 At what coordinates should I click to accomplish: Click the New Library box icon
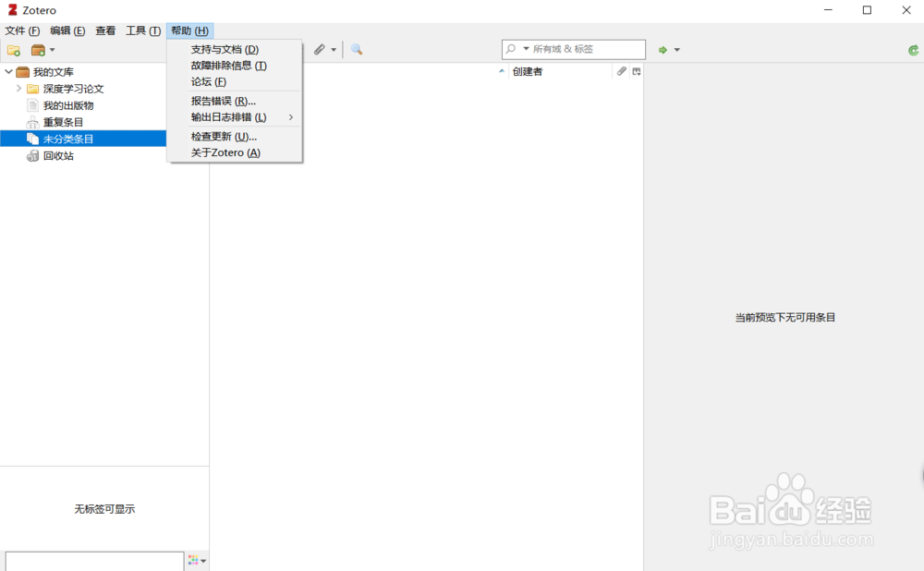coord(38,50)
